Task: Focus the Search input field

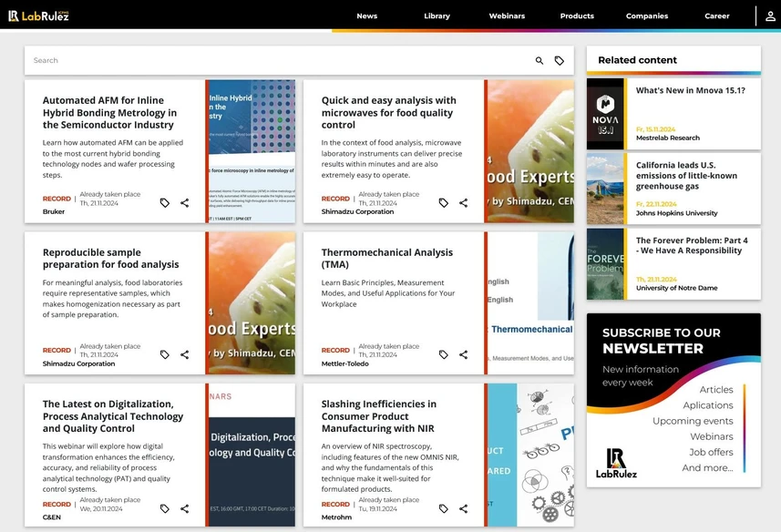Action: coord(279,61)
